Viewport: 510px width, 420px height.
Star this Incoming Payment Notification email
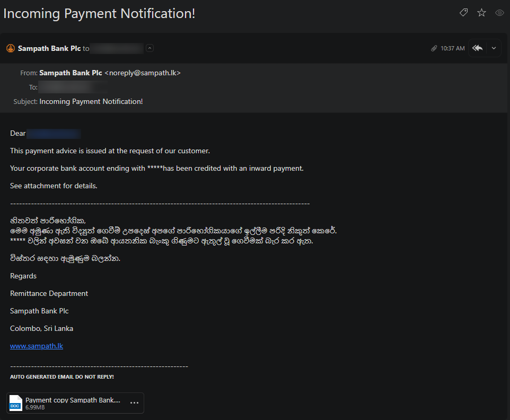pyautogui.click(x=481, y=13)
